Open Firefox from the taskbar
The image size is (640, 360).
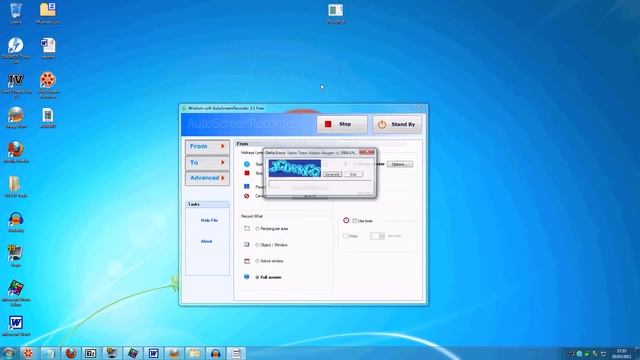click(71, 353)
